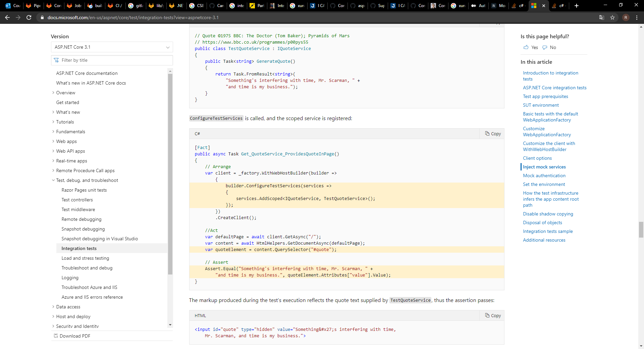Open a new browser tab

click(x=577, y=5)
